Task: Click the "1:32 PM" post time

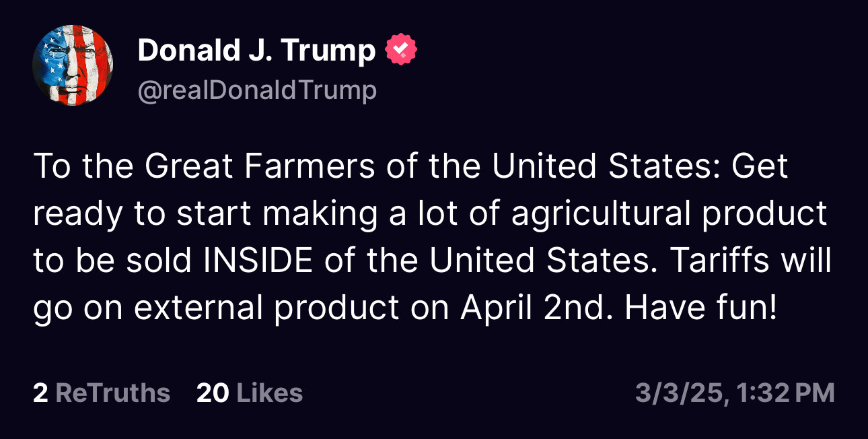Action: (786, 393)
